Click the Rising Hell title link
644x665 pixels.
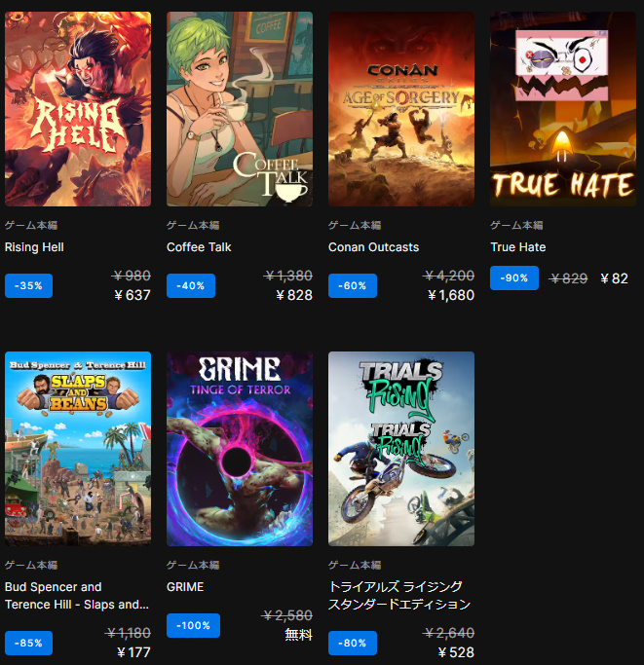point(34,247)
